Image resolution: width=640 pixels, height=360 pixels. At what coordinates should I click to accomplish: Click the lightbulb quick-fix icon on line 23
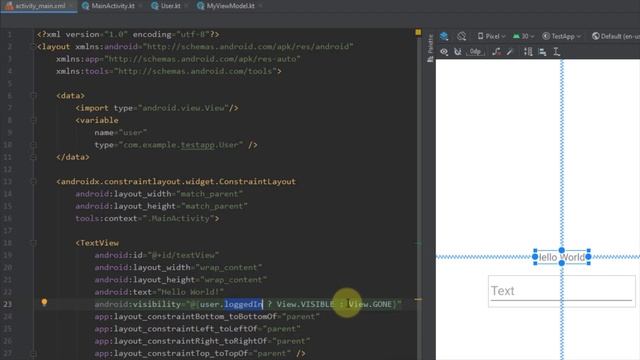(x=44, y=302)
